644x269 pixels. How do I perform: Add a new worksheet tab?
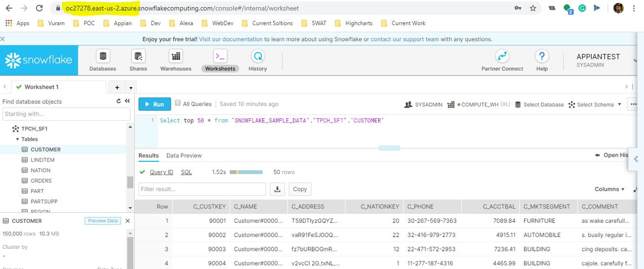(x=117, y=87)
